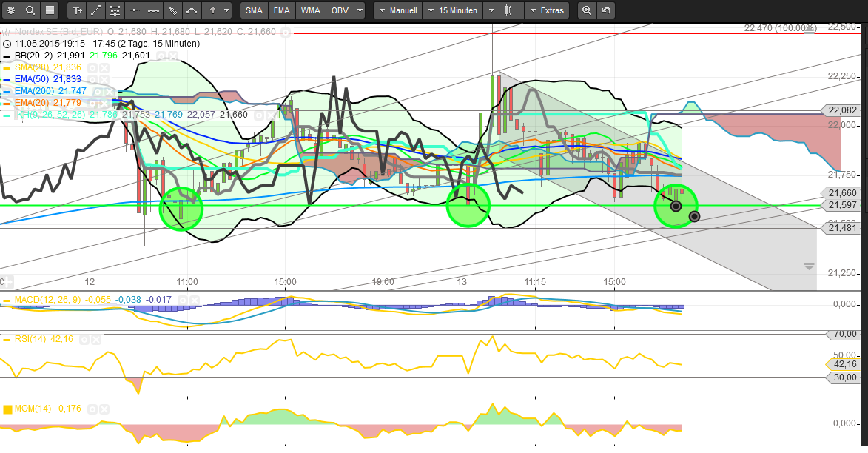Viewport: 868px width, 453px height.
Task: Click the 21,597 support line label
Action: [x=842, y=205]
